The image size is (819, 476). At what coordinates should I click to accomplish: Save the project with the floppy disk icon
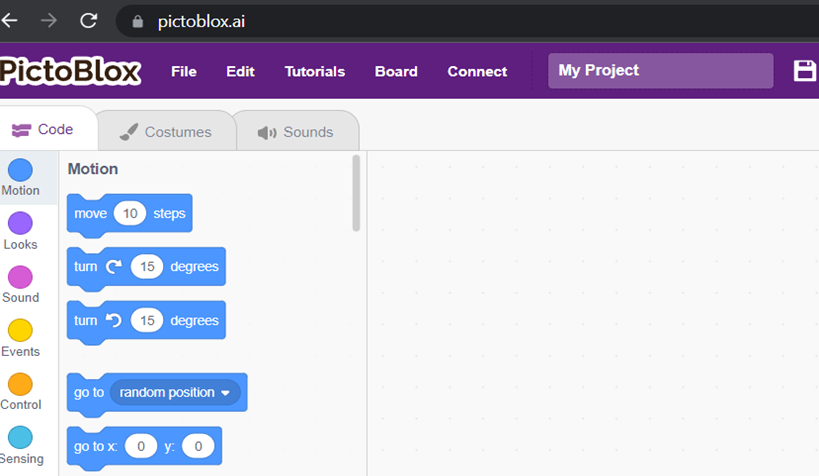click(x=804, y=71)
